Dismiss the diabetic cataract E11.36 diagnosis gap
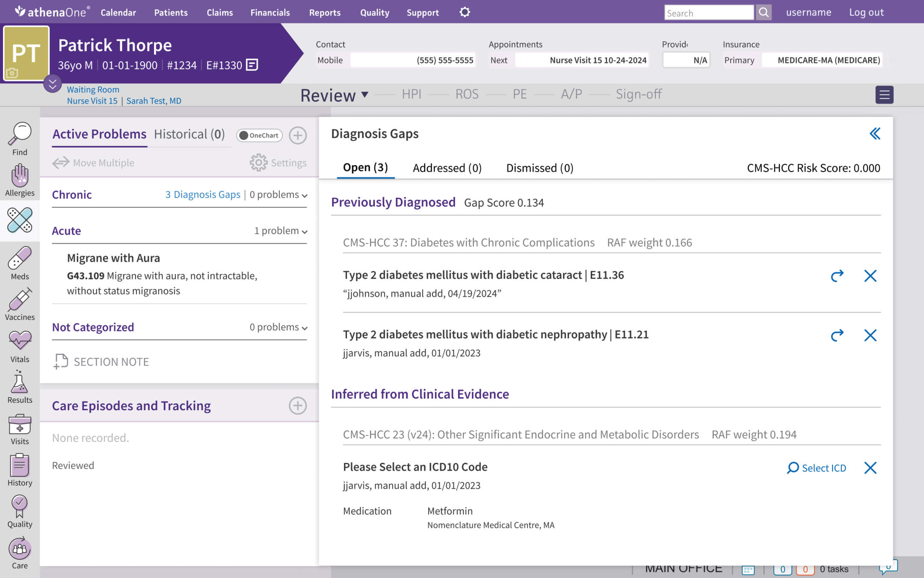Image resolution: width=924 pixels, height=578 pixels. click(871, 276)
